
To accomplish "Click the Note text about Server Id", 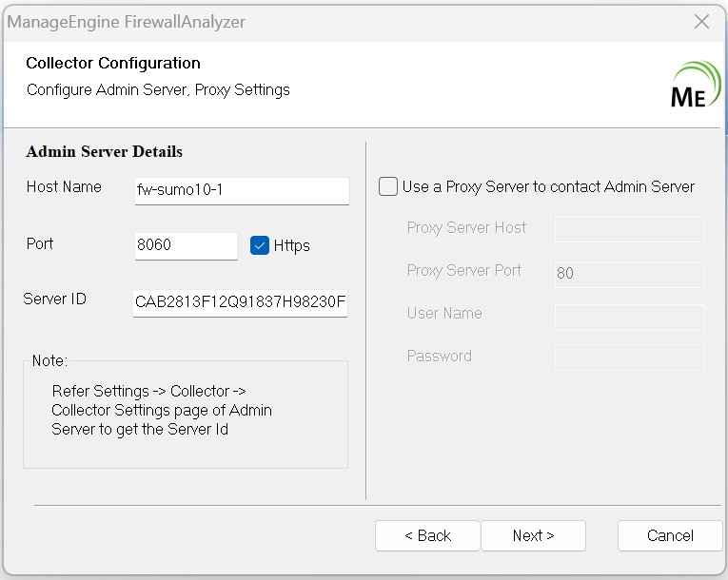I will click(x=162, y=410).
